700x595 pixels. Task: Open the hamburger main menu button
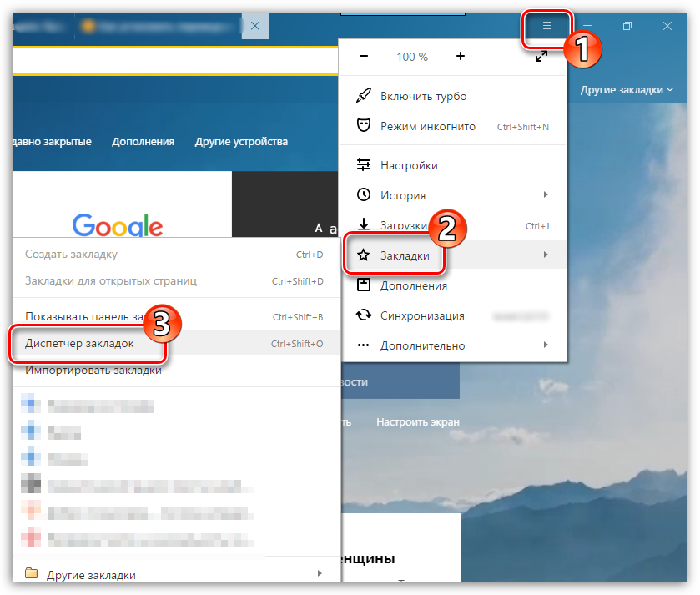[546, 26]
